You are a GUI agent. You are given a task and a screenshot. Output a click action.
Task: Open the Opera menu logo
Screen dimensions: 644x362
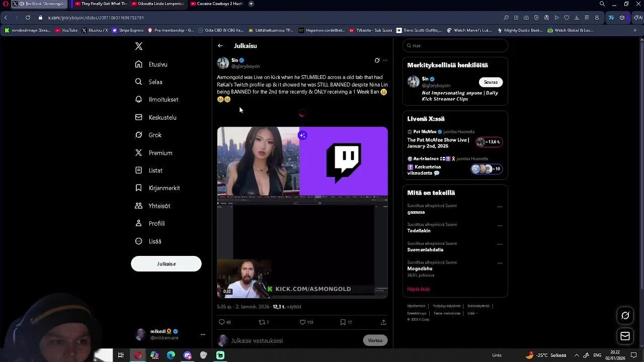pos(6,4)
